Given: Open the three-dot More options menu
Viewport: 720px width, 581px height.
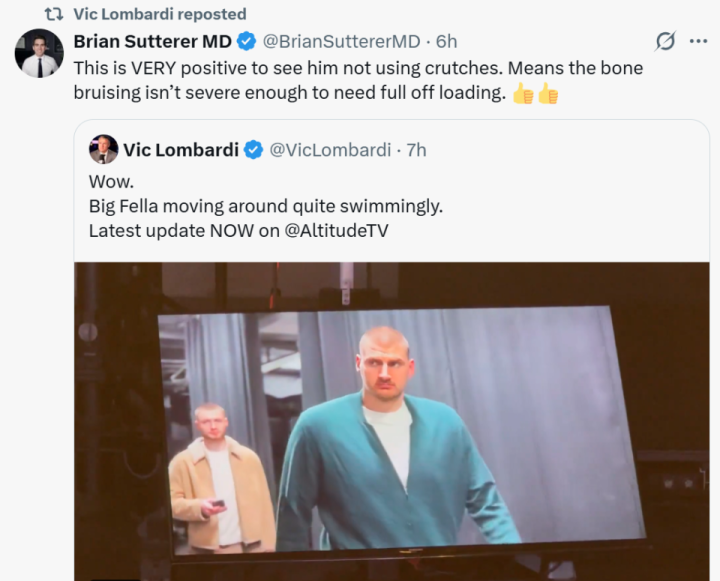Looking at the screenshot, I should 698,41.
